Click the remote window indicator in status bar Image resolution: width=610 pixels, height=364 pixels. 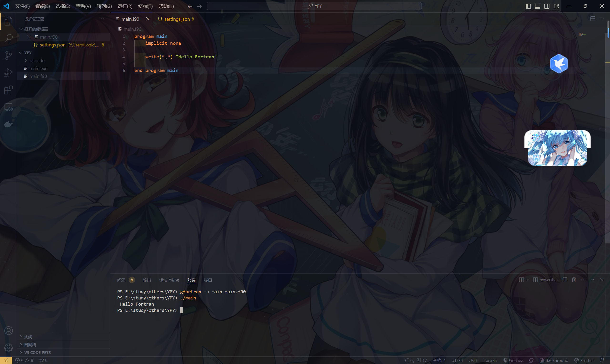(x=6, y=360)
